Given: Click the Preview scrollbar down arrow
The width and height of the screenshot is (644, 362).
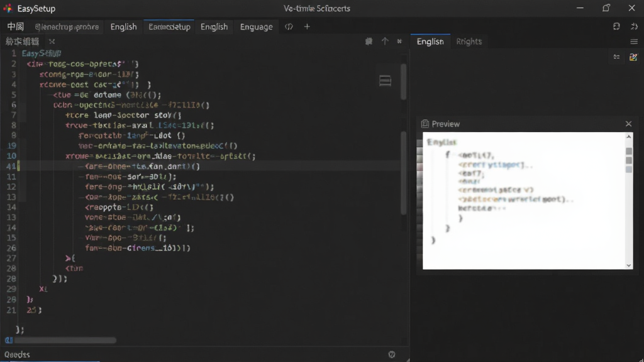Looking at the screenshot, I should 628,265.
